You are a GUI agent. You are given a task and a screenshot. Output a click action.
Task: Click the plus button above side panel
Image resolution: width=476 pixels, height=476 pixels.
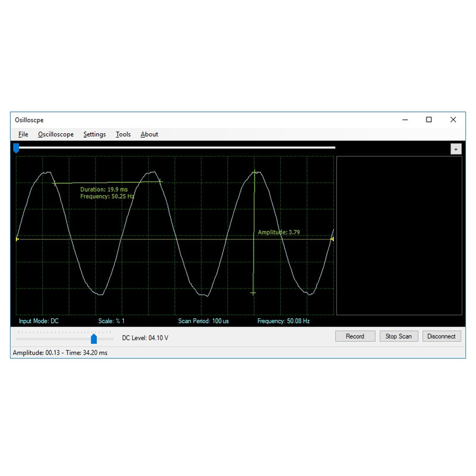click(456, 149)
